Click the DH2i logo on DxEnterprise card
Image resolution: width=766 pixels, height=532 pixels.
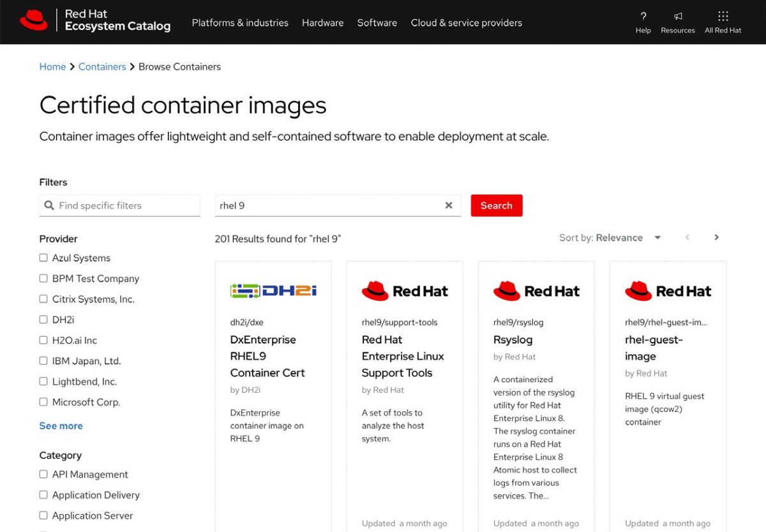tap(273, 291)
